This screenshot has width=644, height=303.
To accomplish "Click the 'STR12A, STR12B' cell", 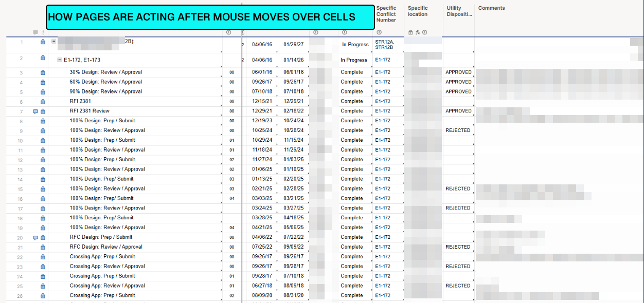I will pyautogui.click(x=384, y=45).
